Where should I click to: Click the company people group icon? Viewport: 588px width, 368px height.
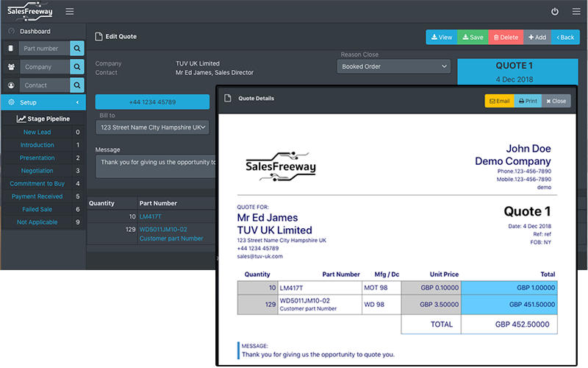11,67
